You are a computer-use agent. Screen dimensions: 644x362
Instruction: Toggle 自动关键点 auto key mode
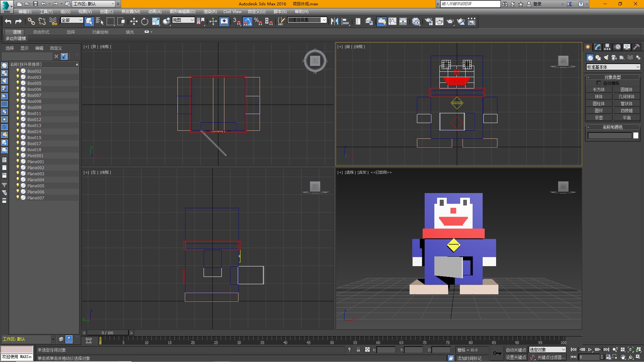(x=516, y=350)
